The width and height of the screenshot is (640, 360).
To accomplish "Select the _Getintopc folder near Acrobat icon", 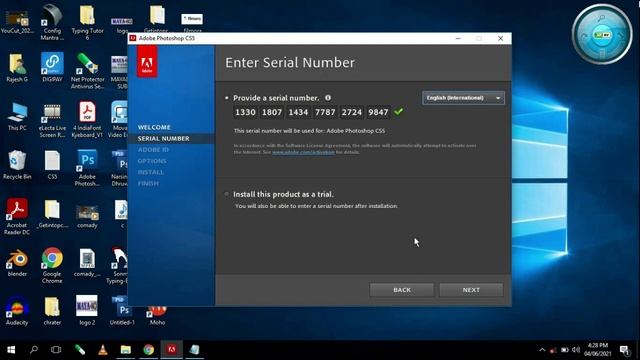I will 52,214.
